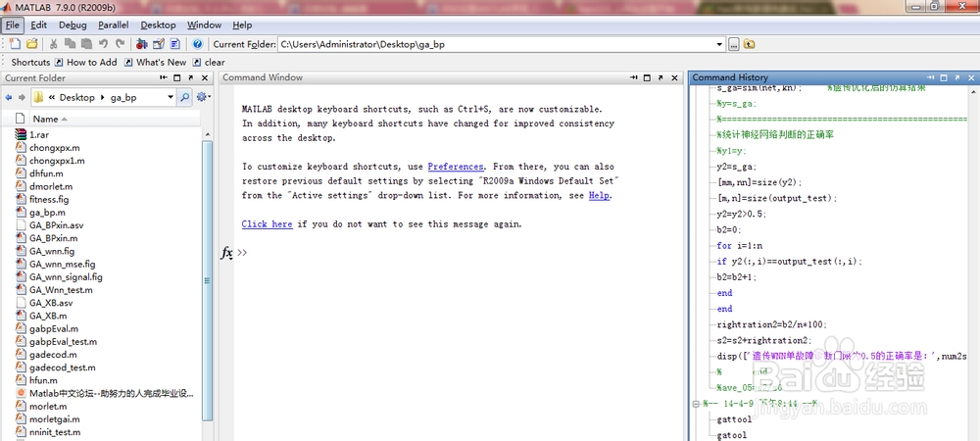Open the Help menu
980x441 pixels.
[242, 24]
